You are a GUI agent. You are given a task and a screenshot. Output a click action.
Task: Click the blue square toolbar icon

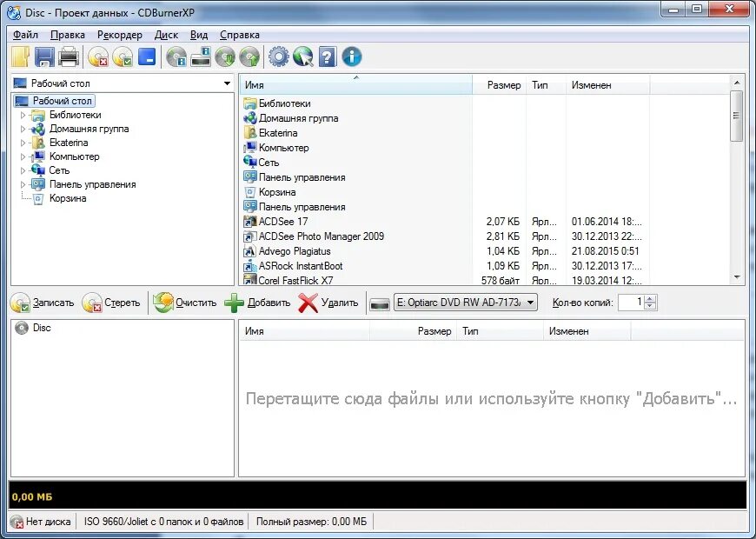tap(147, 57)
